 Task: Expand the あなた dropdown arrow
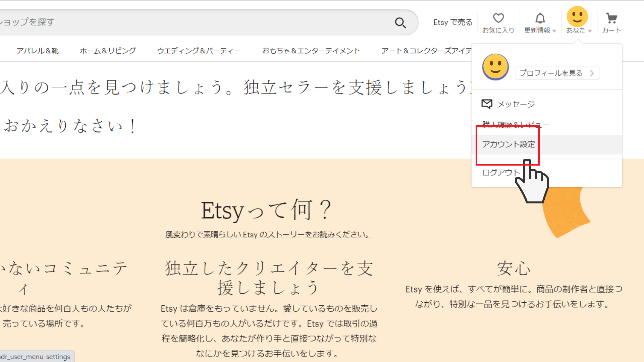point(590,31)
